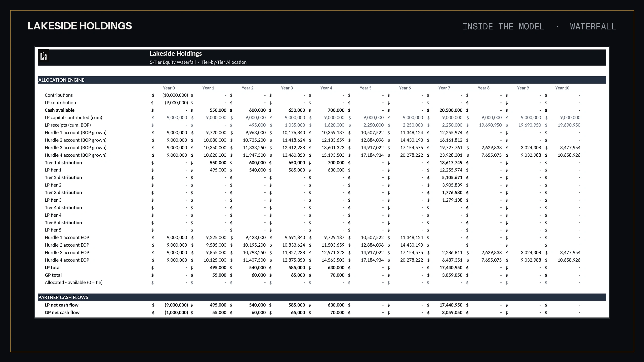Click the 2,286,811 Hurdle 3 EOP value
Screen dimensions: 644x362
pyautogui.click(x=452, y=253)
